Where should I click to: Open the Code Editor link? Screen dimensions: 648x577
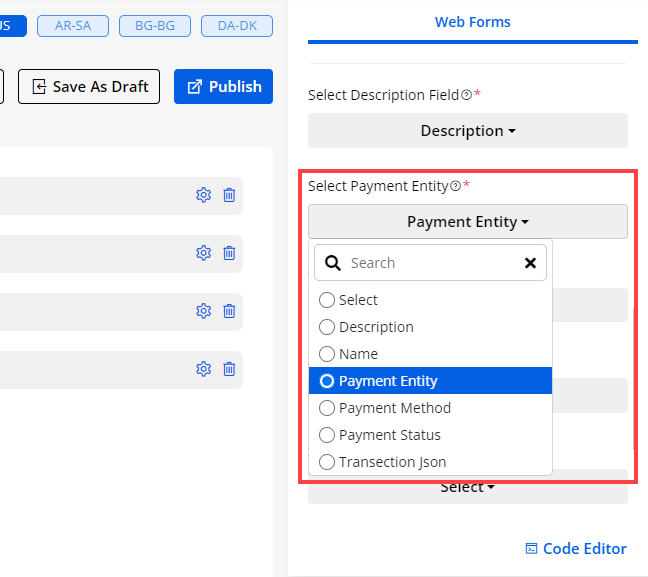576,548
